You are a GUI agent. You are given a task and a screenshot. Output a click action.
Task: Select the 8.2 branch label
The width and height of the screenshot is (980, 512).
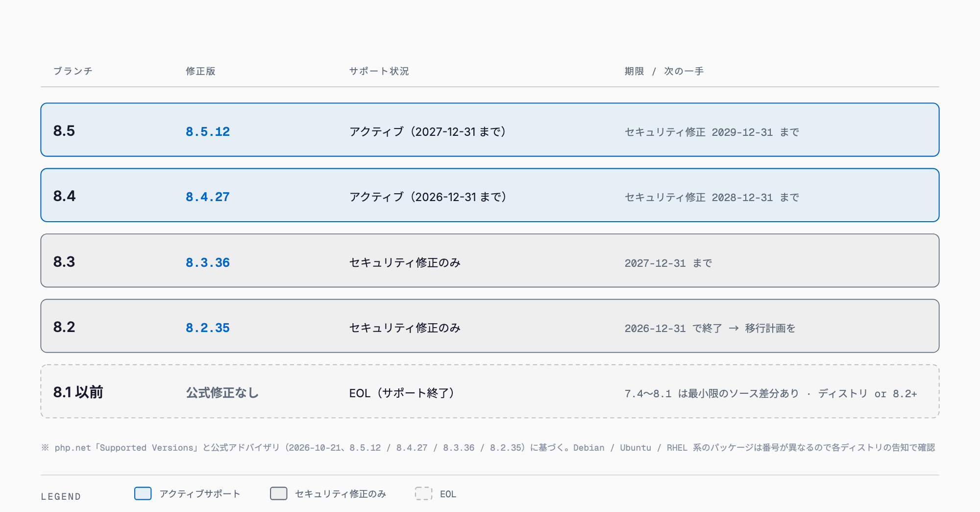64,327
